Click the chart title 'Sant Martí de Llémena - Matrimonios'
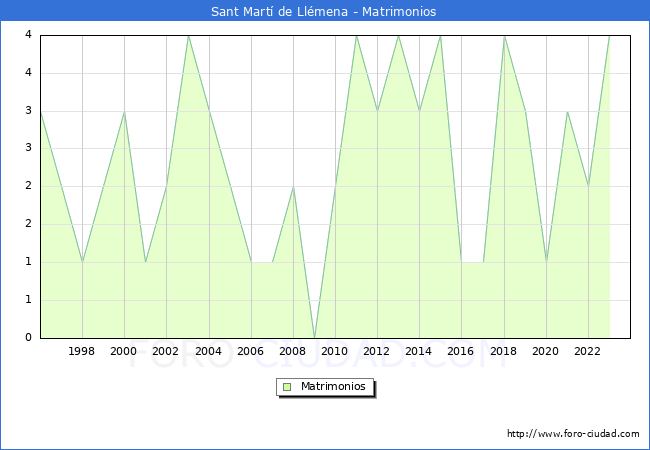 323,11
